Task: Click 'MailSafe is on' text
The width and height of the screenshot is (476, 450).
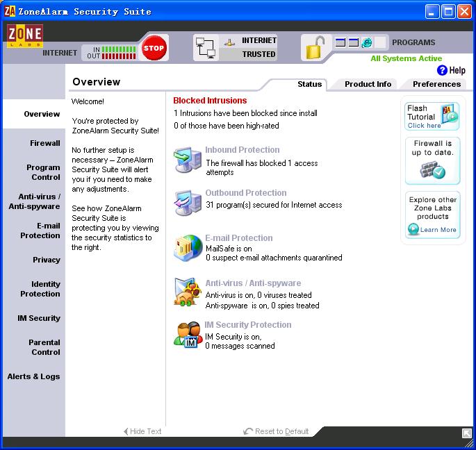Action: click(229, 249)
